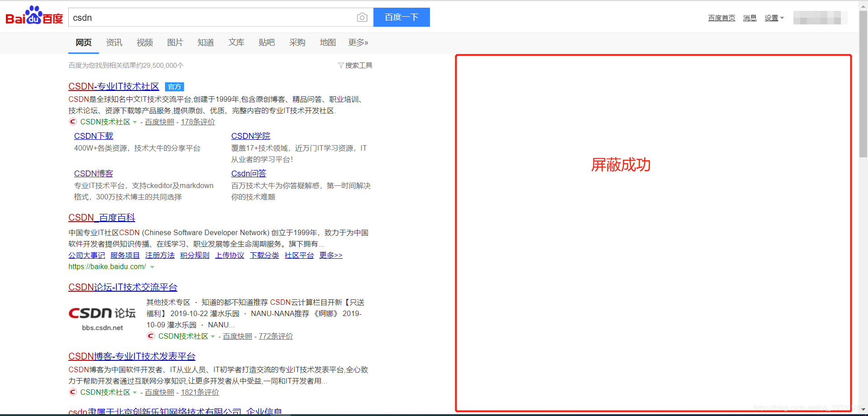This screenshot has width=868, height=416.
Task: Click the CSDN favicon under the blog result
Action: click(x=73, y=392)
